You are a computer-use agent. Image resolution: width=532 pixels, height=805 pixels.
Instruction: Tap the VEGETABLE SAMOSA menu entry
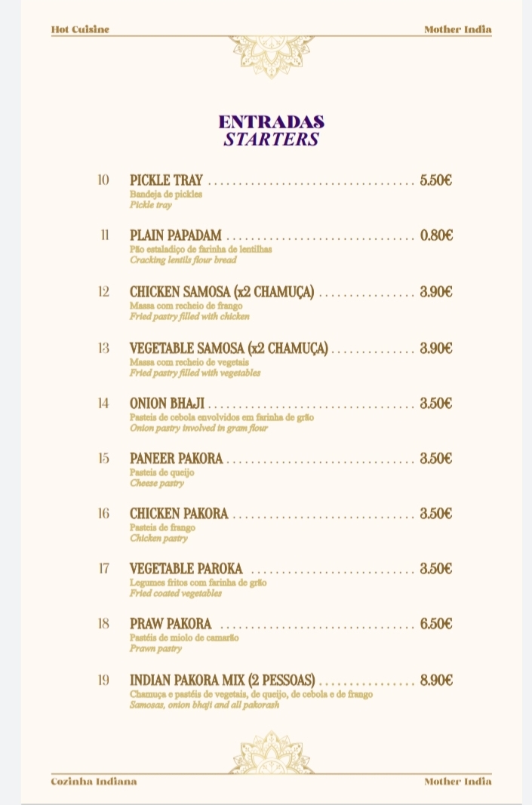[x=229, y=348]
